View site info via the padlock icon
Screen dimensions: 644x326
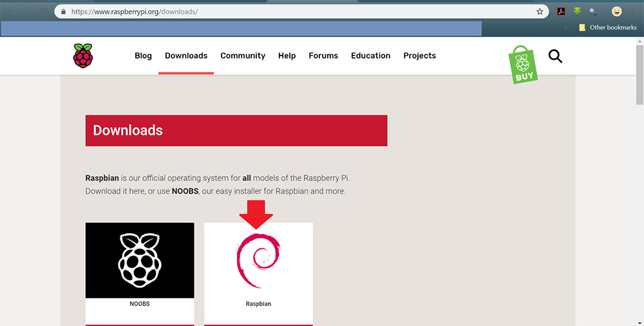coord(62,12)
